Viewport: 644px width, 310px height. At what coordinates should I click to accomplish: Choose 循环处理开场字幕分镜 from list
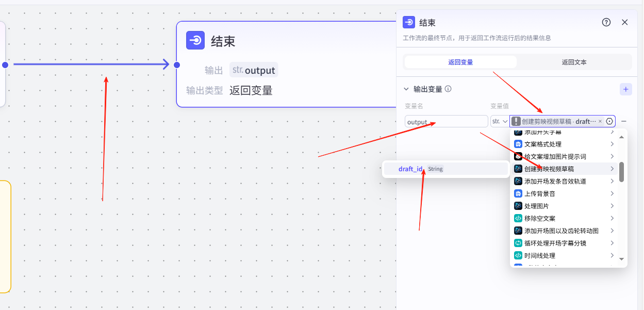tap(555, 243)
